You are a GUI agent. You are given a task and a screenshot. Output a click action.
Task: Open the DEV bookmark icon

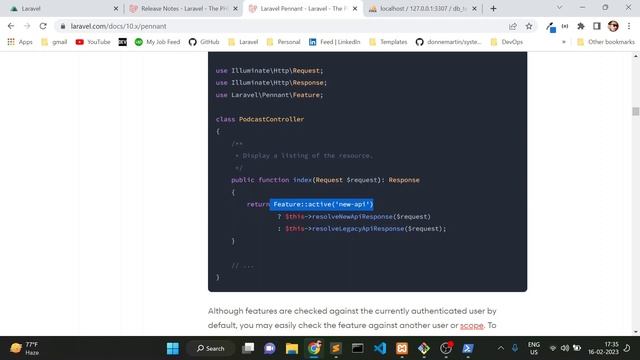122,42
